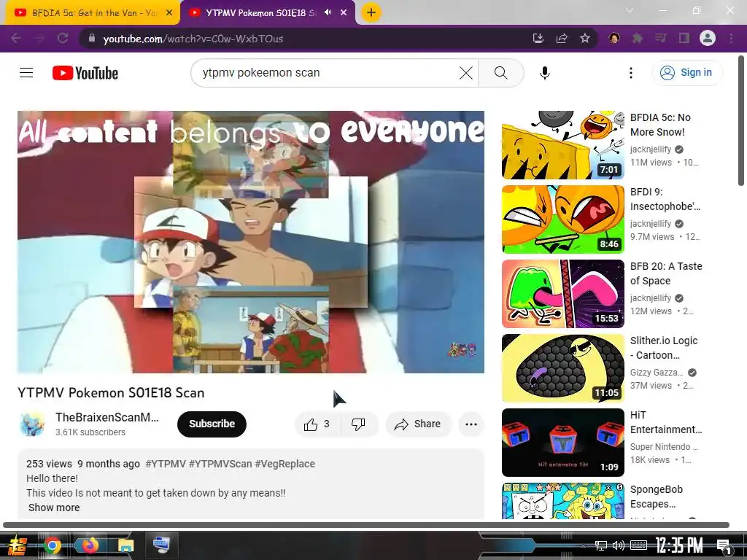The width and height of the screenshot is (747, 560).
Task: Click the Sign in button
Action: point(687,73)
